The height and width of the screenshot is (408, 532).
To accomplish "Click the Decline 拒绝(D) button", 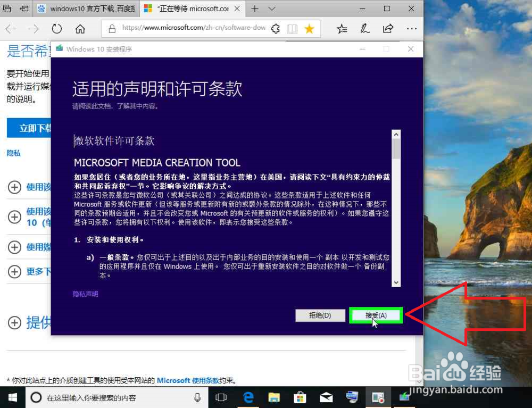I will pos(320,315).
